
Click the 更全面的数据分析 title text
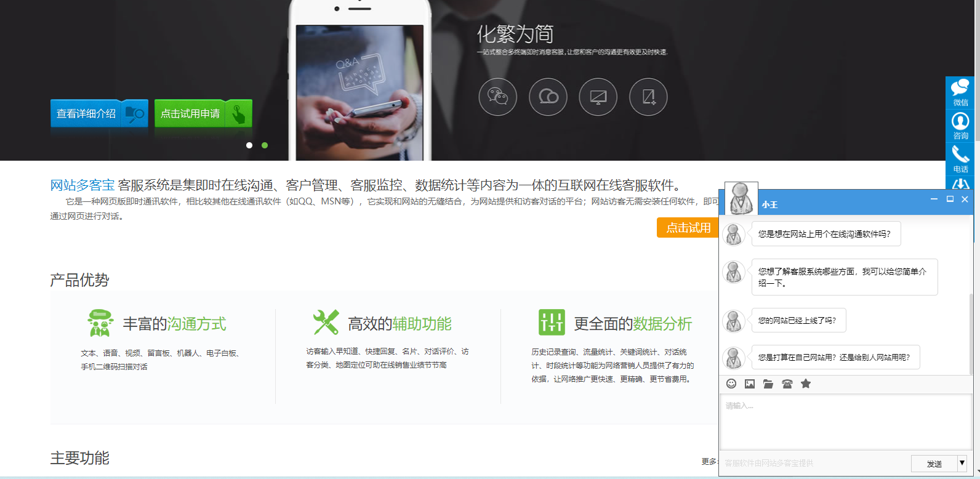(633, 324)
